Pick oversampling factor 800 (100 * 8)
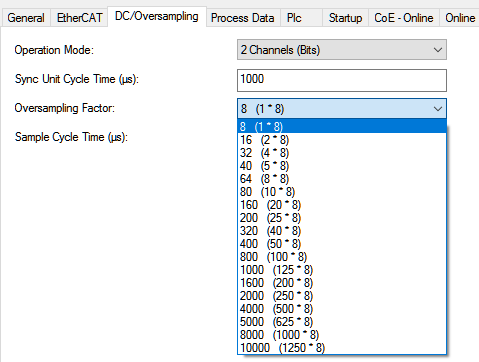Screen dimensions: 479x362 342,257
